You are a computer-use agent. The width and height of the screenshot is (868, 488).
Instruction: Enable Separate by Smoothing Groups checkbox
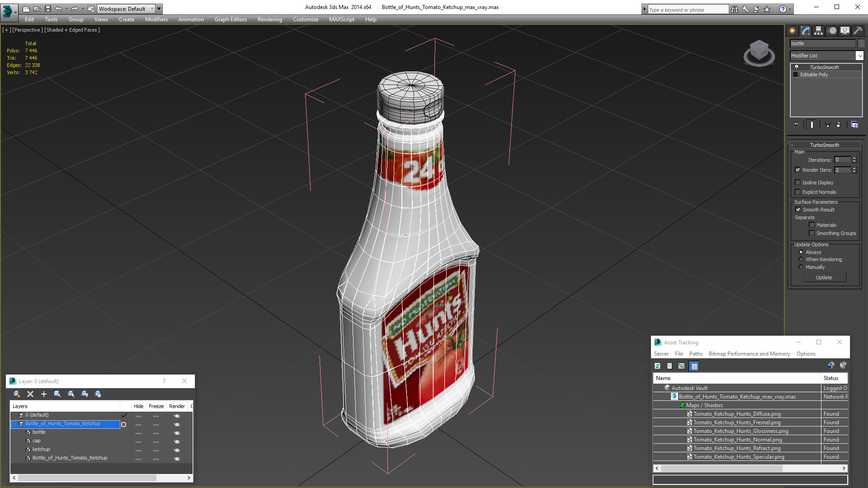(811, 233)
